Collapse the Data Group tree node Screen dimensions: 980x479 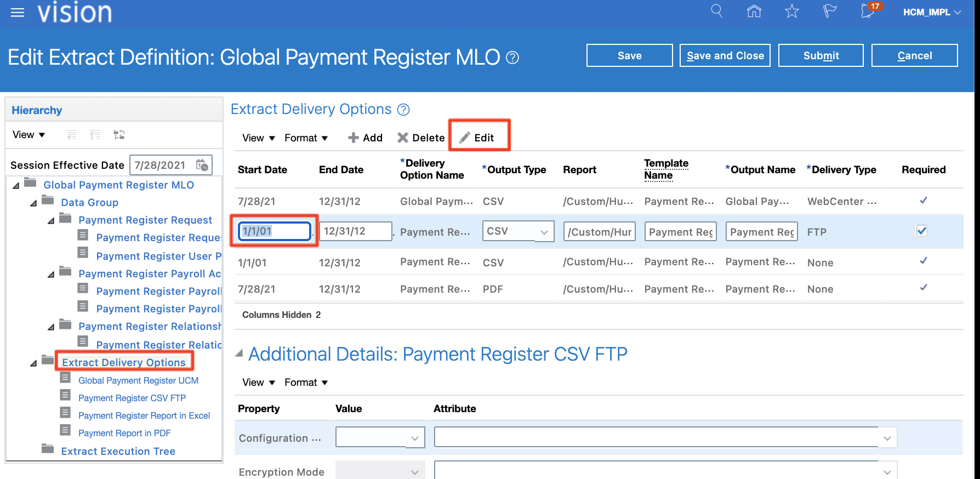click(33, 203)
